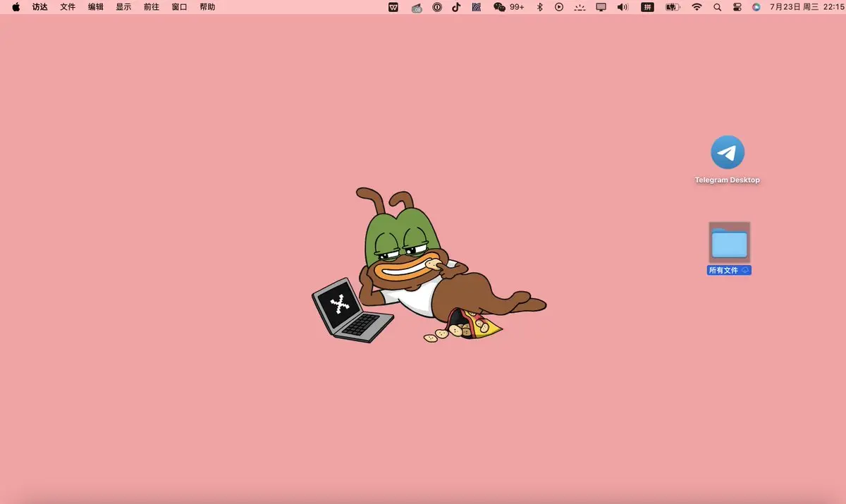Viewport: 846px width, 504px height.
Task: Open the 前往 menu
Action: [x=152, y=7]
